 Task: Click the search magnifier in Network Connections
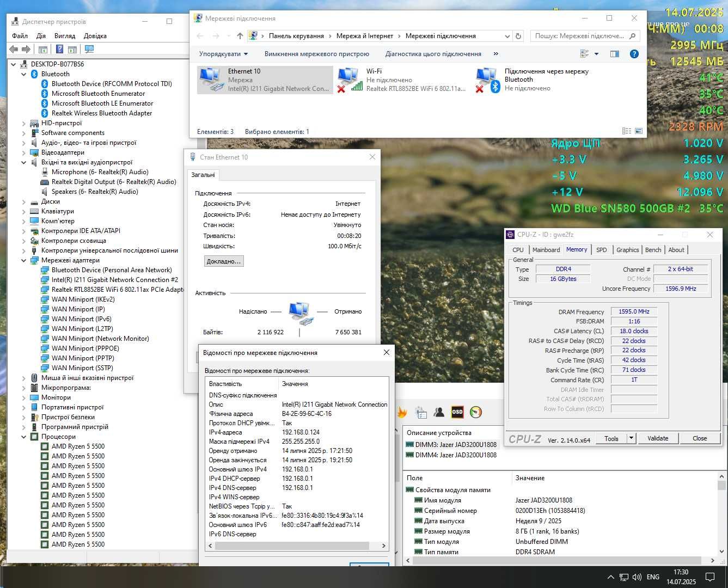(632, 36)
